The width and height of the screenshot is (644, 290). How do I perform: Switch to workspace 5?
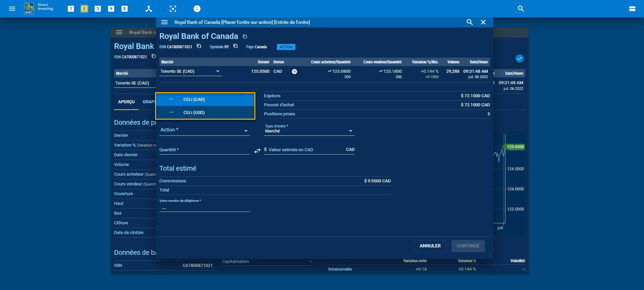125,9
